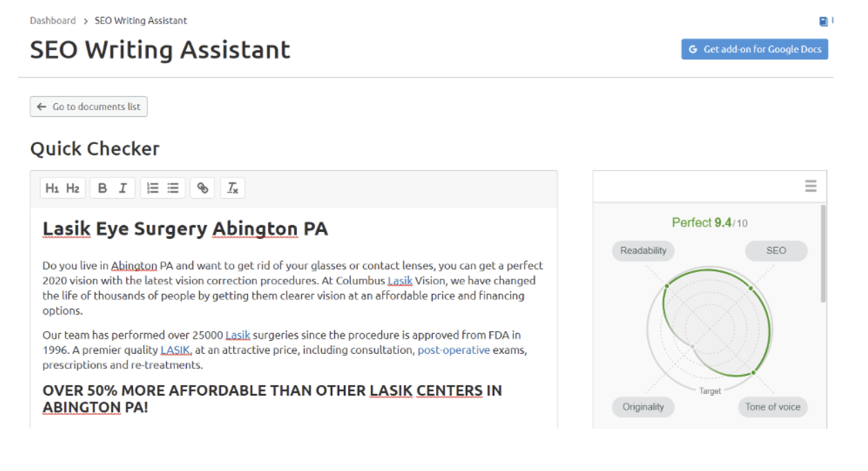Open the Dashboard breadcrumb link
This screenshot has width=868, height=471.
click(x=53, y=21)
